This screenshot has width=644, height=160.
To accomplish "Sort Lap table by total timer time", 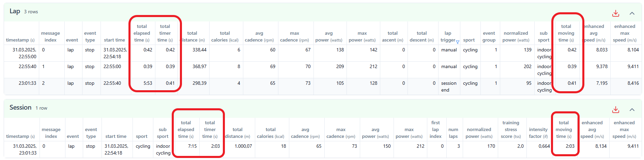I will 165,33.
